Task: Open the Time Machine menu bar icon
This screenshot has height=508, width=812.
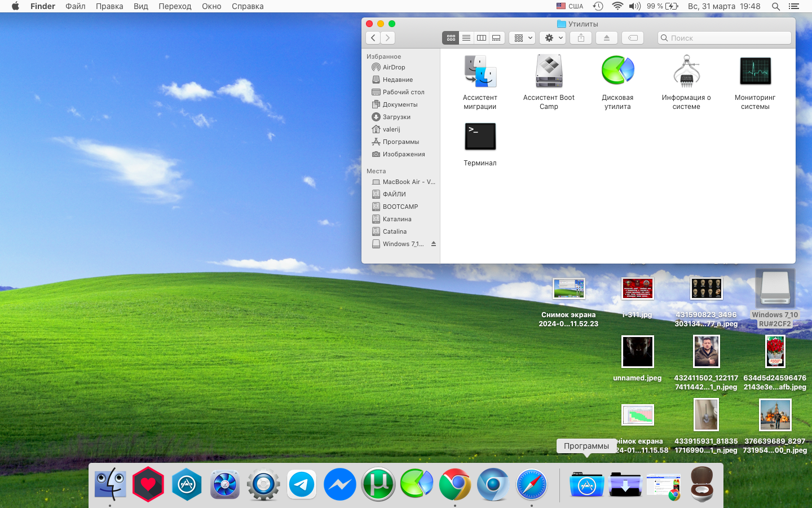Action: point(598,6)
